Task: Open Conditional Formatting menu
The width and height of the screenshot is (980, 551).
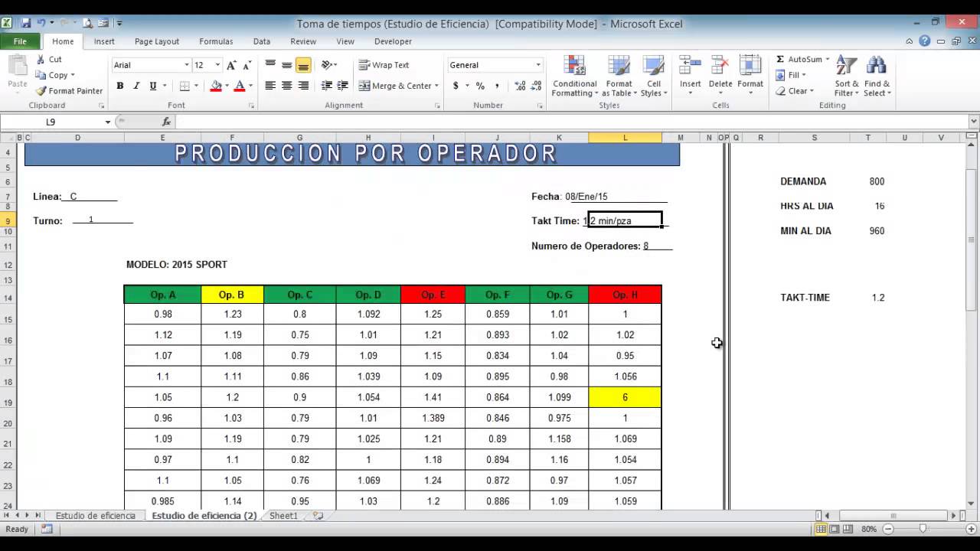Action: pyautogui.click(x=575, y=77)
